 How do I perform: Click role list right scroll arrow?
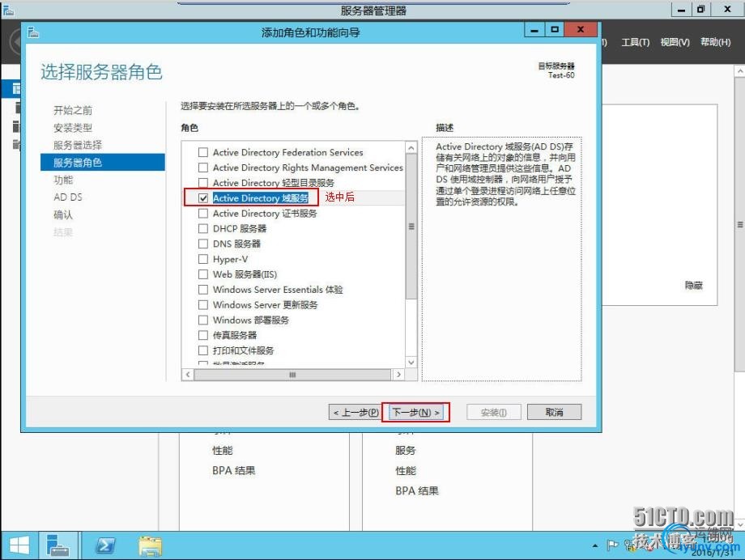398,375
